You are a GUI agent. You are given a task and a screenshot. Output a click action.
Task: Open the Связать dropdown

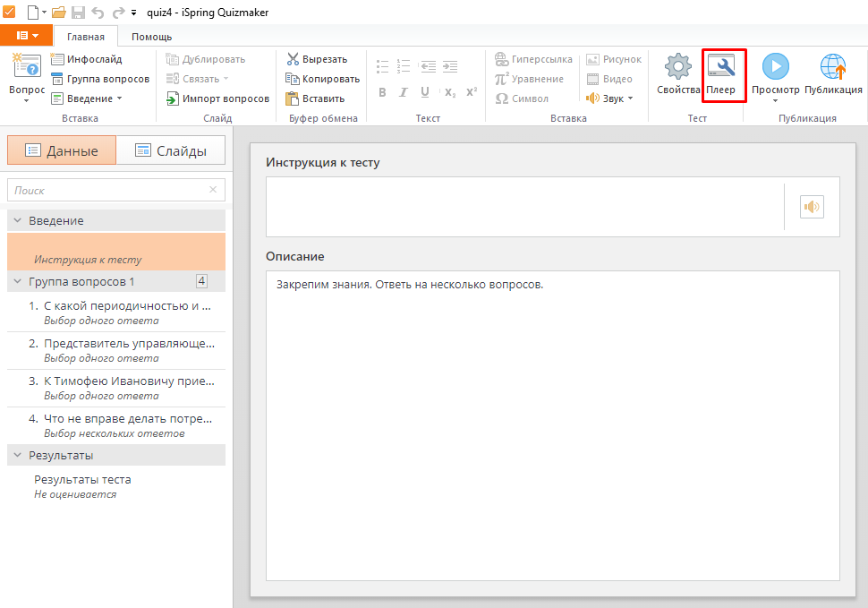[198, 79]
